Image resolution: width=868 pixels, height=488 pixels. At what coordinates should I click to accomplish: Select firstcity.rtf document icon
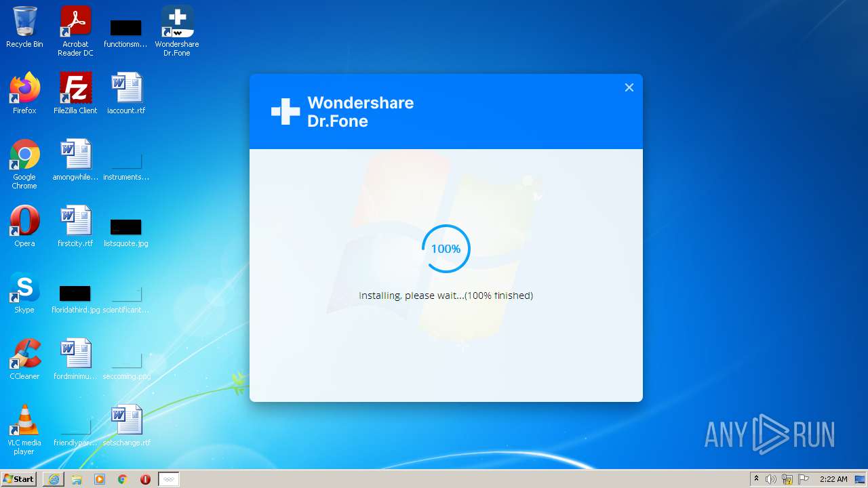[x=75, y=226]
